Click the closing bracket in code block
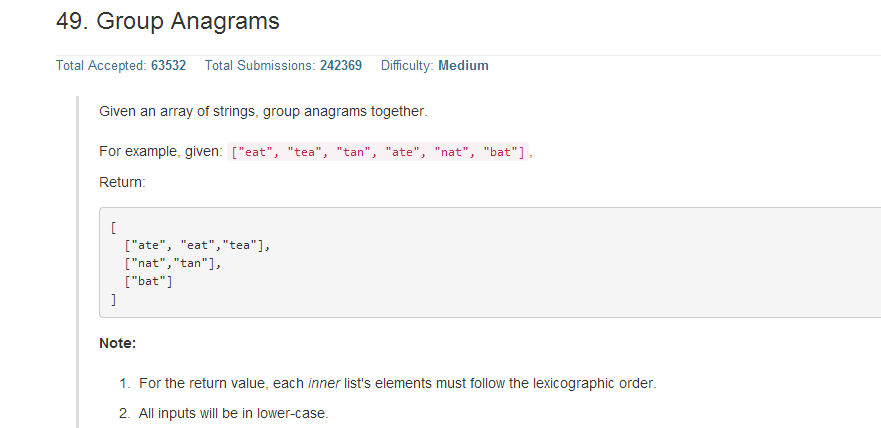The image size is (881, 428). [x=113, y=299]
